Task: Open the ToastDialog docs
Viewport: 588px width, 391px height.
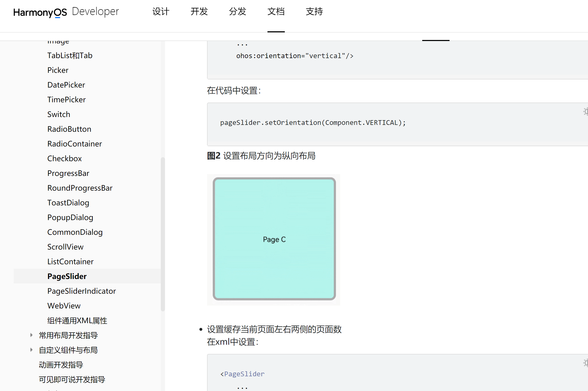Action: [x=68, y=202]
